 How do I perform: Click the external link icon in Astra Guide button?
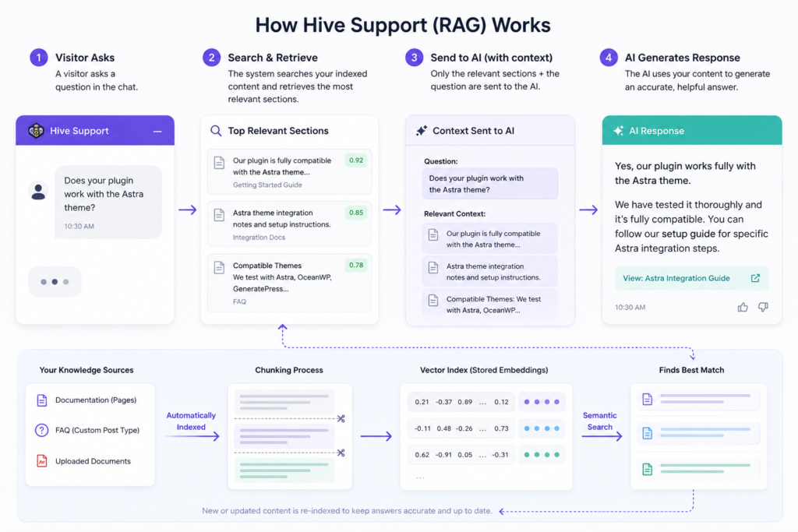pos(755,278)
